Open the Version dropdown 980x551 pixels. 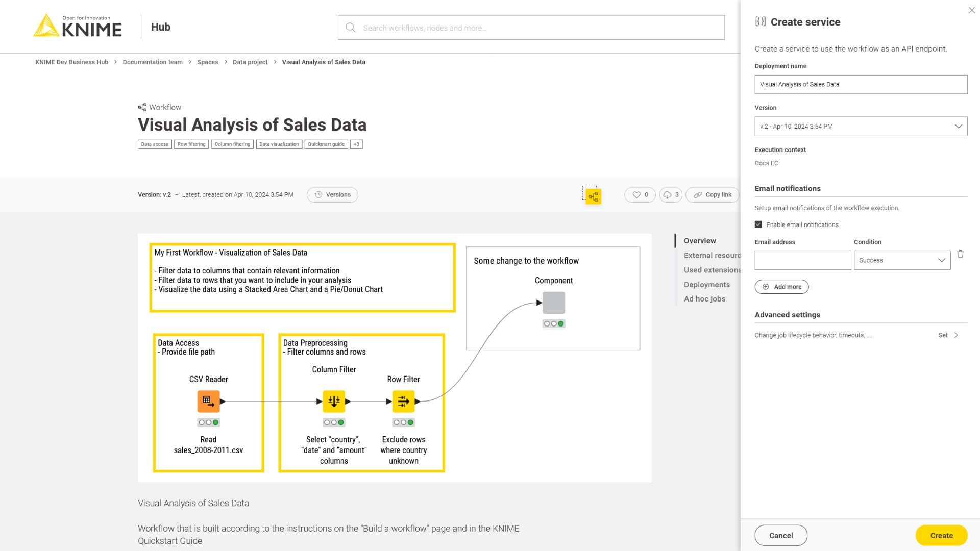(861, 127)
